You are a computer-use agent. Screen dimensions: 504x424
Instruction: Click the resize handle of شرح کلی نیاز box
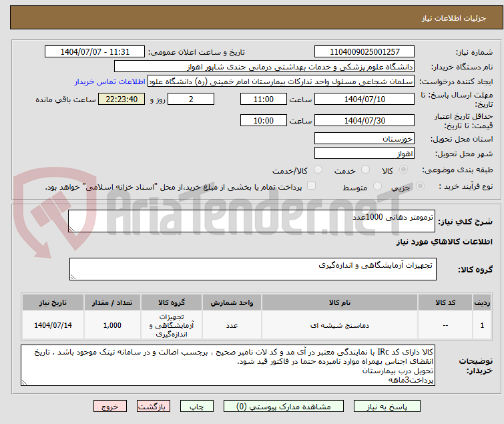tap(71, 228)
